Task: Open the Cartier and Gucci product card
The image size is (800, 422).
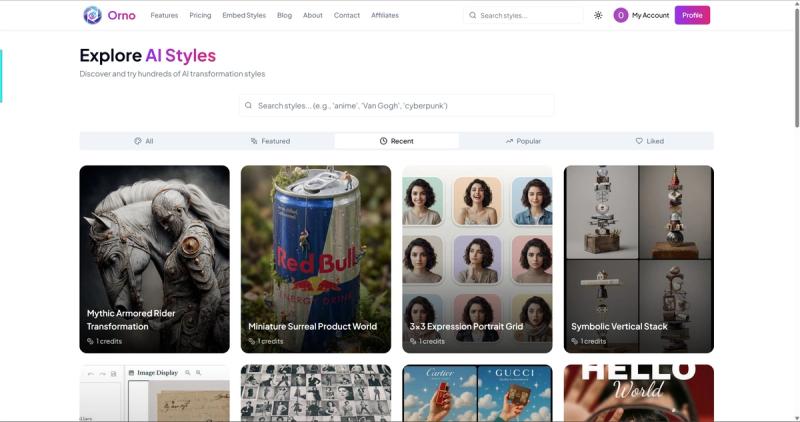Action: click(477, 393)
